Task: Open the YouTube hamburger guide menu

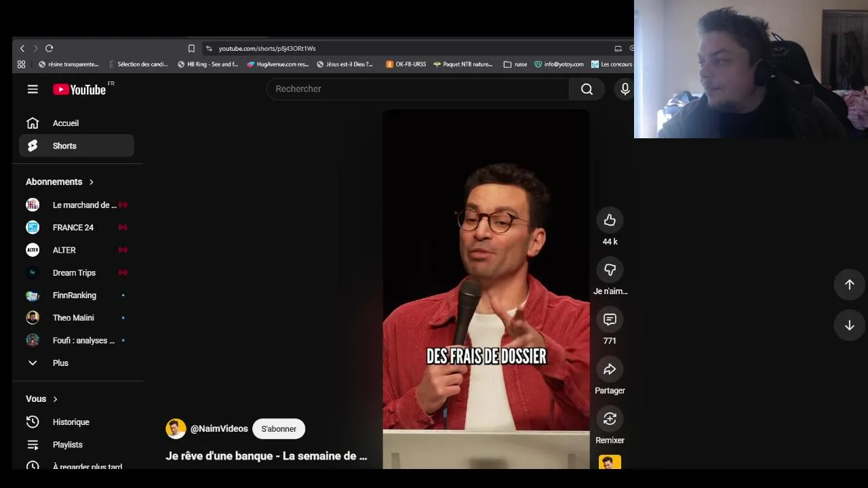Action: 33,89
